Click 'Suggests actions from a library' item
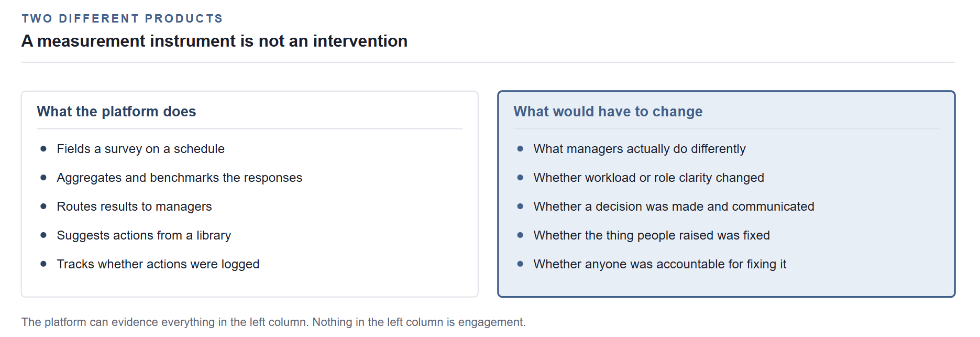 144,235
